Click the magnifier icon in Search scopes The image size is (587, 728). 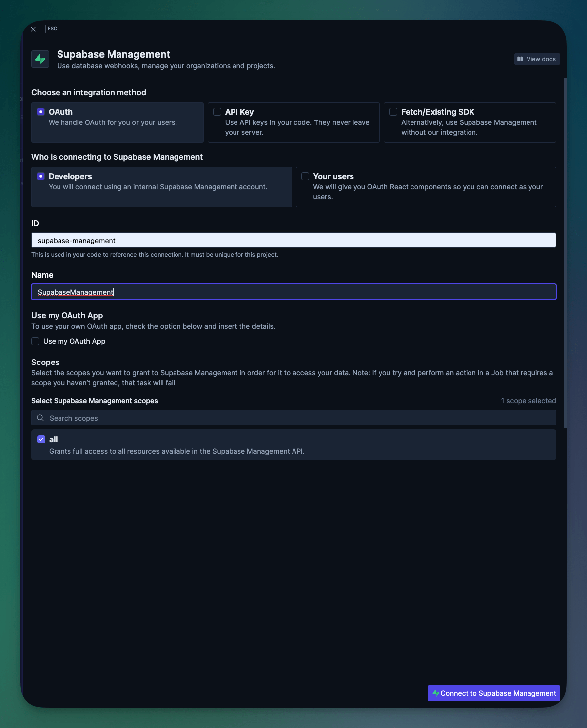pos(40,418)
